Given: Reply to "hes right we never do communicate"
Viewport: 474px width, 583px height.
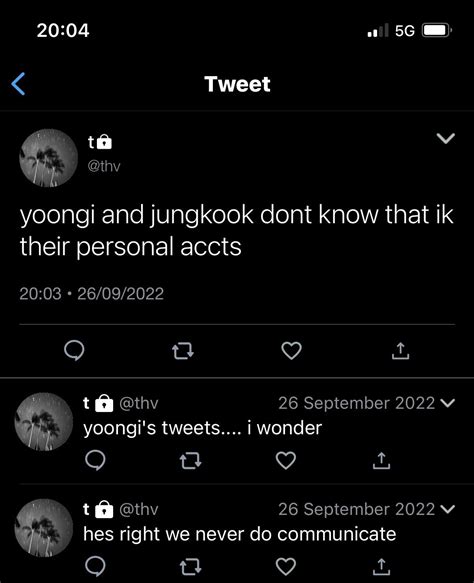Looking at the screenshot, I should click(x=95, y=566).
